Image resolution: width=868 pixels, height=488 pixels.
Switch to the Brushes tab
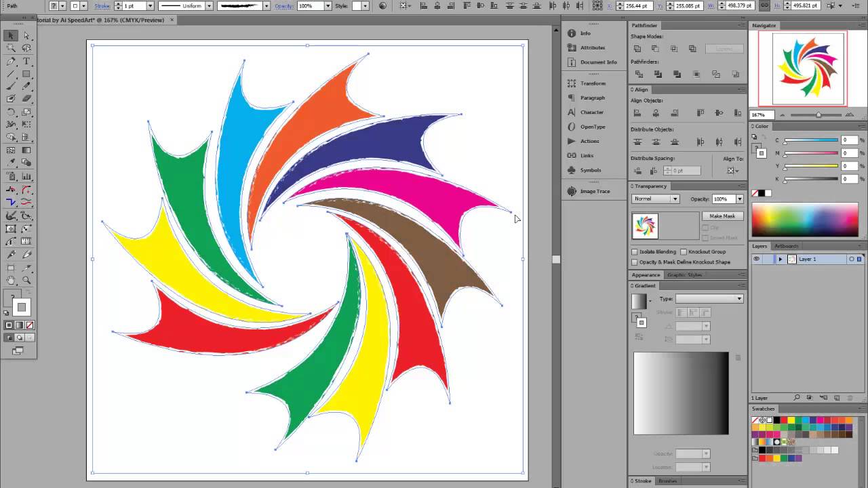(668, 481)
